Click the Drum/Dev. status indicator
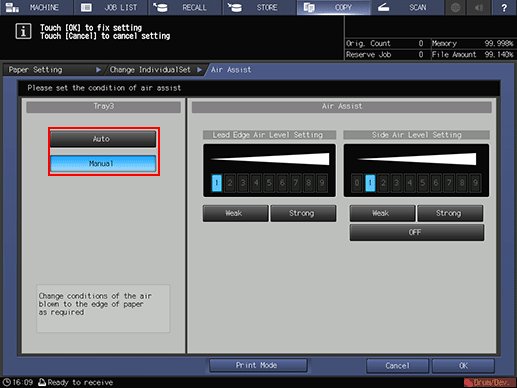 tap(490, 382)
